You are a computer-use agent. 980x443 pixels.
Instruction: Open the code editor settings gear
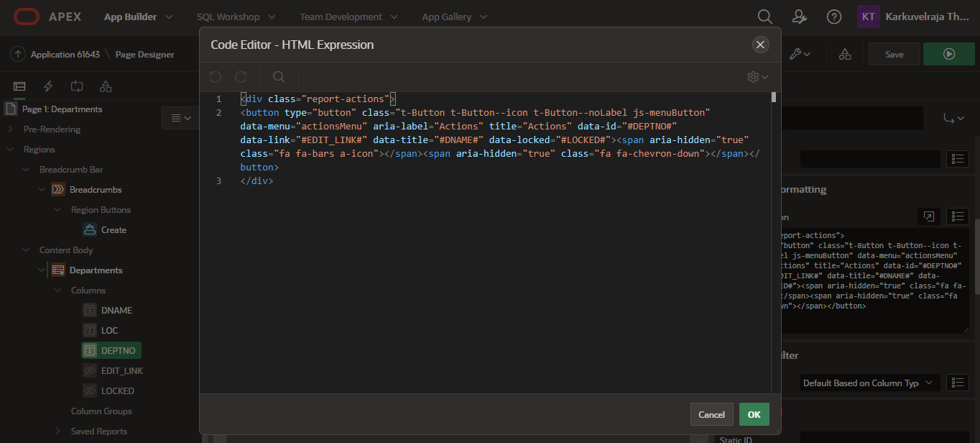753,77
